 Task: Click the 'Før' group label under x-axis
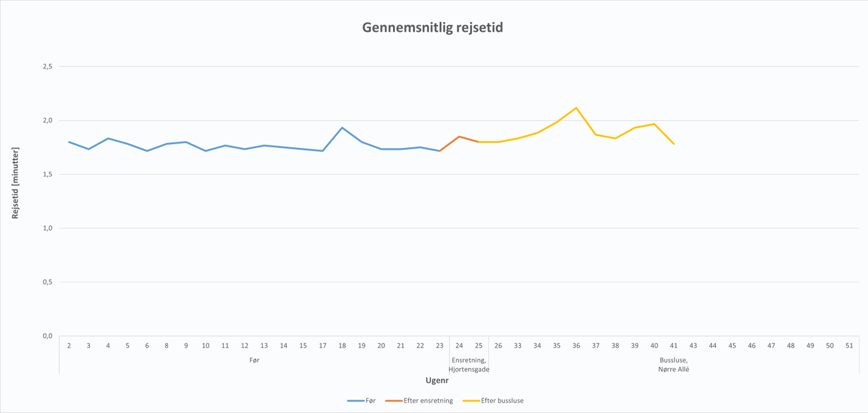(x=254, y=360)
